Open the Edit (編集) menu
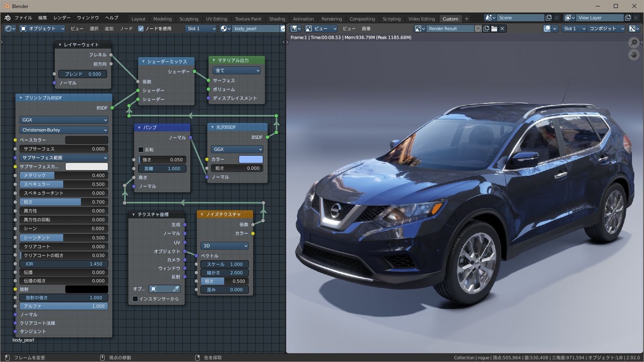The width and height of the screenshot is (644, 362). tap(43, 18)
